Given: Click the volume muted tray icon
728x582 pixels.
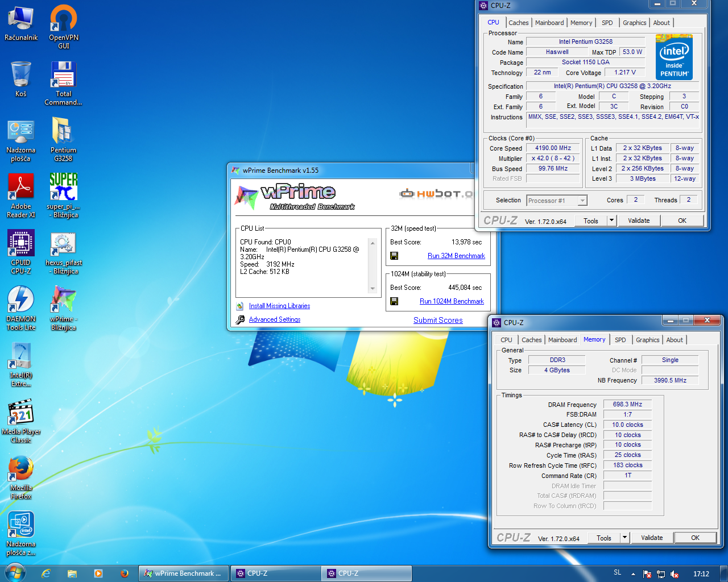Looking at the screenshot, I should click(675, 574).
